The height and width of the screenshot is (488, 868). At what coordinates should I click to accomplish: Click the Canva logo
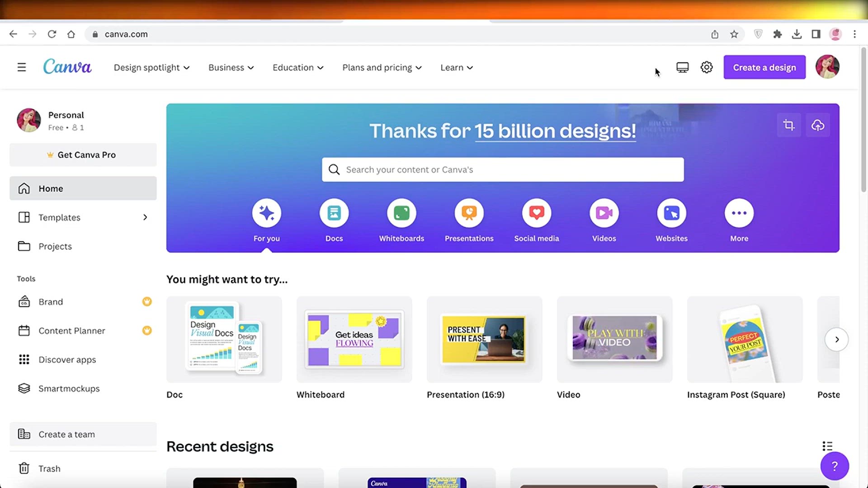[67, 67]
